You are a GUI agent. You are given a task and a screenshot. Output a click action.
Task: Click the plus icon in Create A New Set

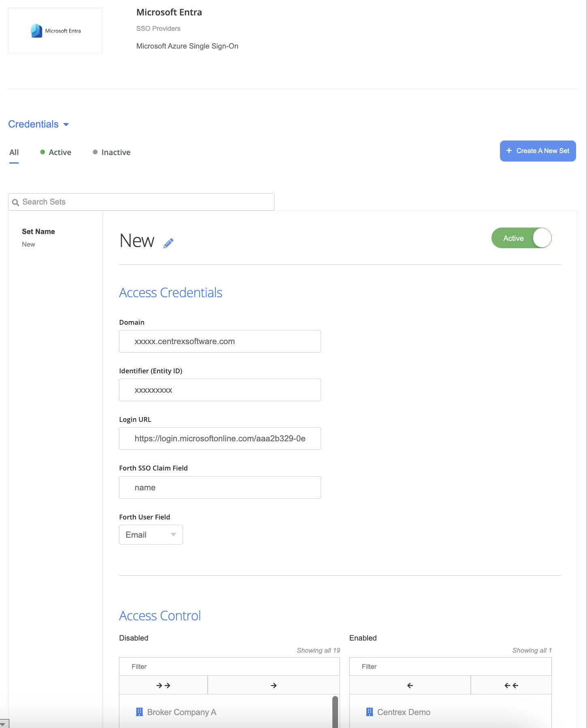(509, 151)
